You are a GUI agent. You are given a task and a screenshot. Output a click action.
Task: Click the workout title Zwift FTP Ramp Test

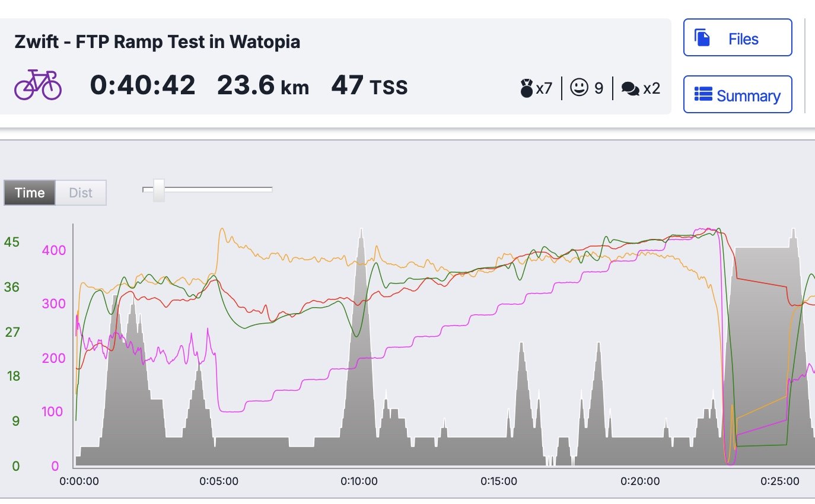(157, 42)
